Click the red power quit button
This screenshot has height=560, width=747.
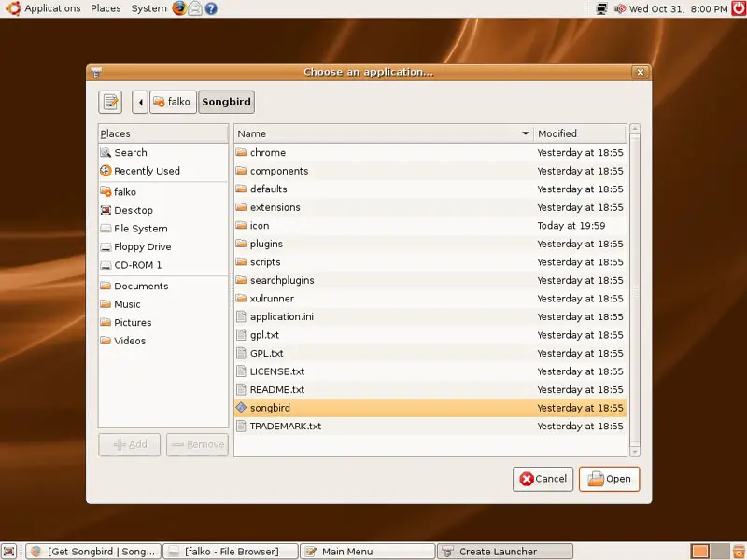[x=739, y=8]
